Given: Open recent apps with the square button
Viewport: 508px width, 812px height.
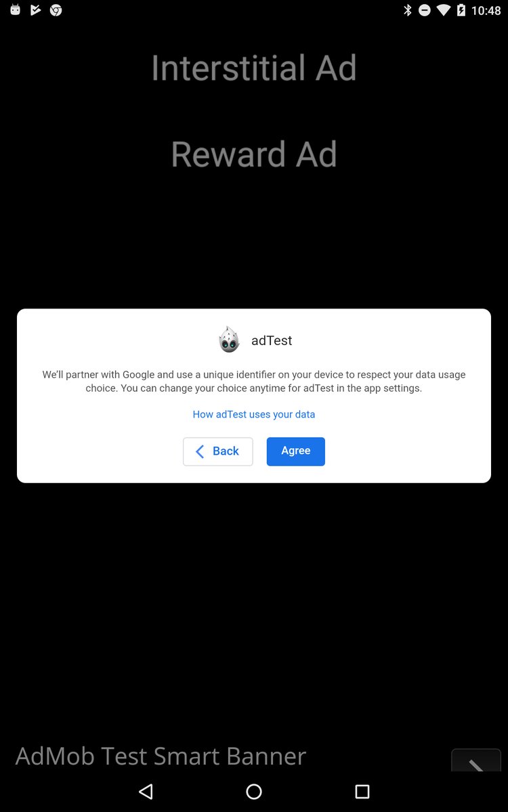Looking at the screenshot, I should point(362,792).
